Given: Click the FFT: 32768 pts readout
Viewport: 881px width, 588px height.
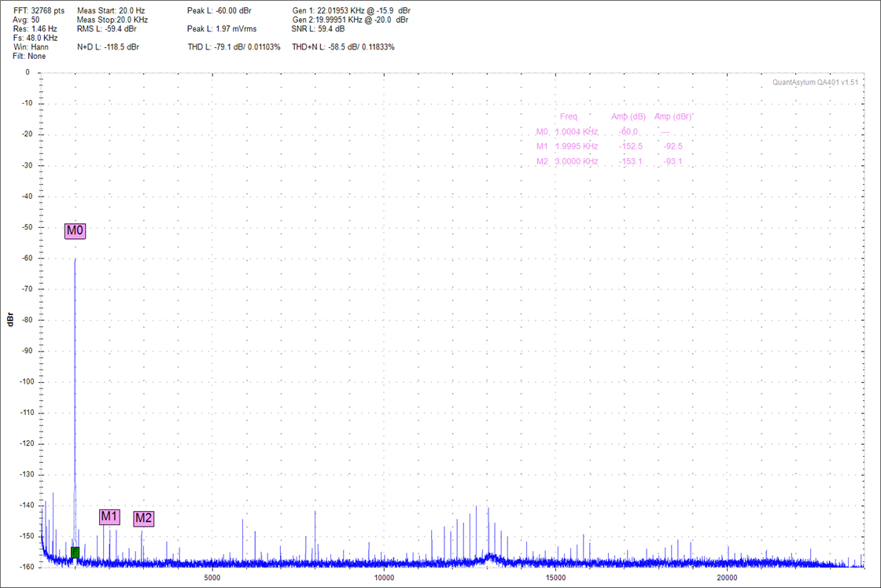Looking at the screenshot, I should 39,11.
